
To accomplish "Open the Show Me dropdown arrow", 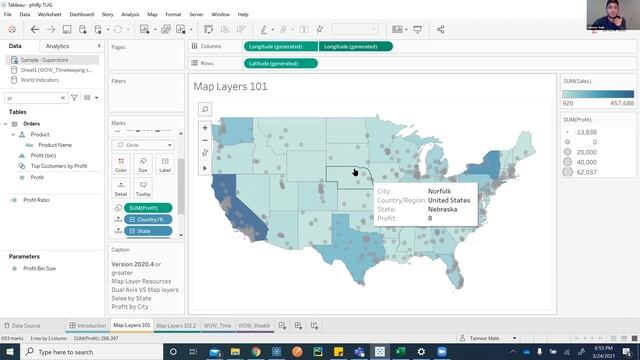I will coord(406,29).
